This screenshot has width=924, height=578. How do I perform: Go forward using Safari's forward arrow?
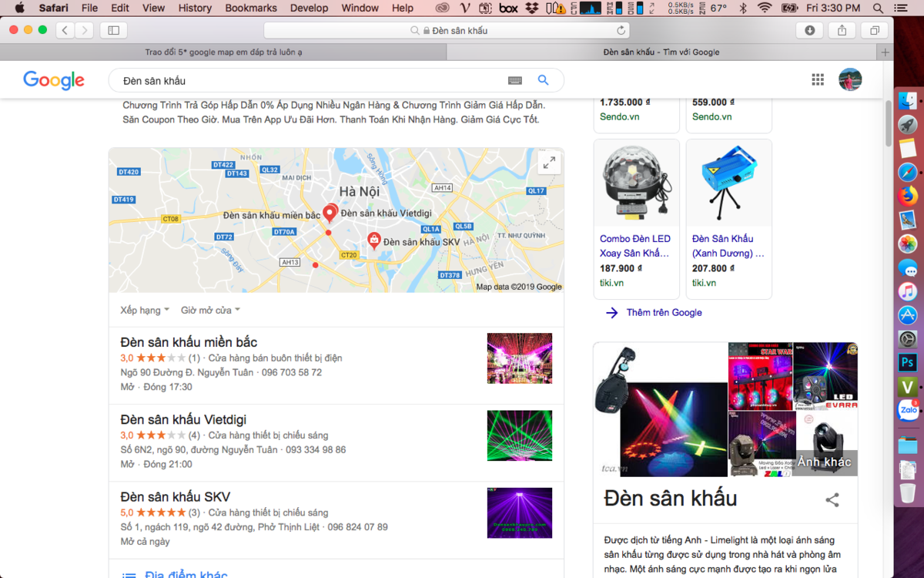85,30
